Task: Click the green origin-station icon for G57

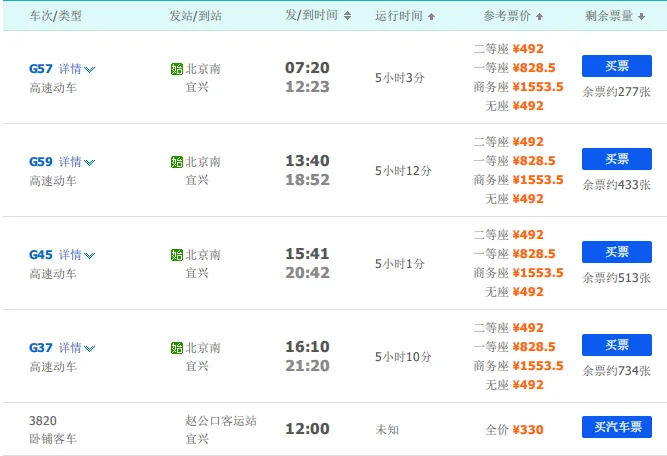Action: point(177,69)
